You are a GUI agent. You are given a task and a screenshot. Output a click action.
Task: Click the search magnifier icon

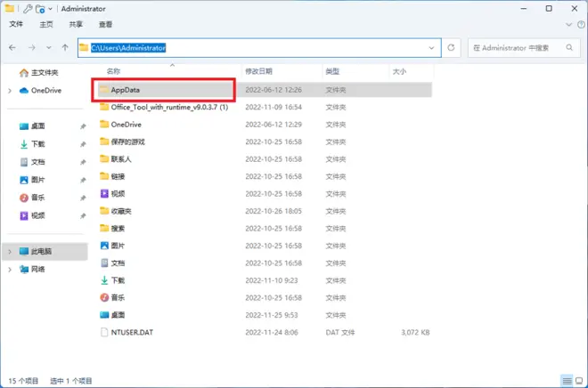tap(569, 47)
